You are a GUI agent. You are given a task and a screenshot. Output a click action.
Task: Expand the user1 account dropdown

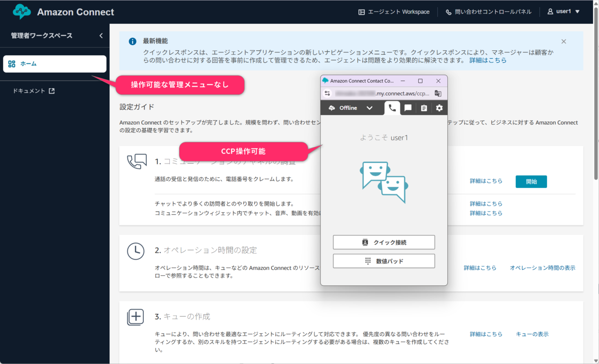pyautogui.click(x=564, y=11)
